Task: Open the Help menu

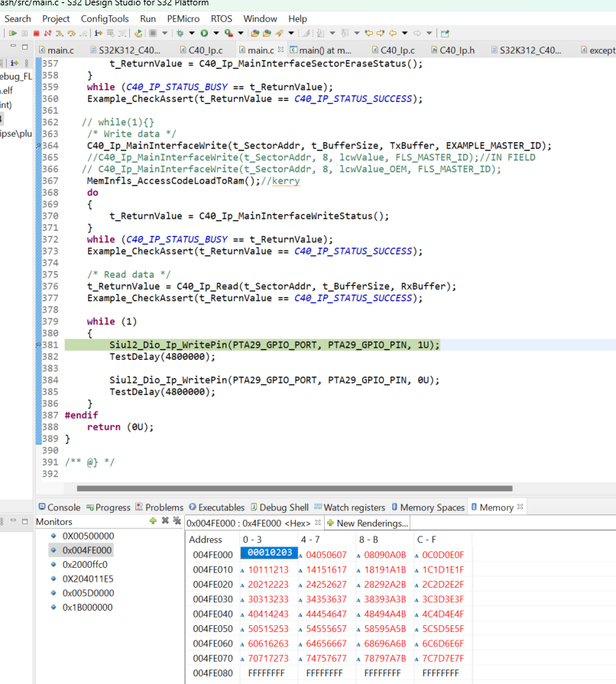Action: (297, 19)
